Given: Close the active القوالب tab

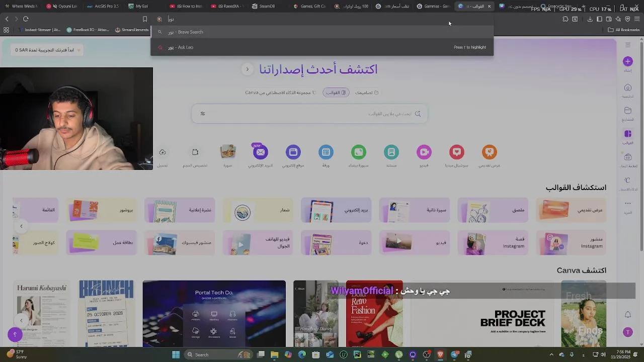Looking at the screenshot, I should pos(489,6).
